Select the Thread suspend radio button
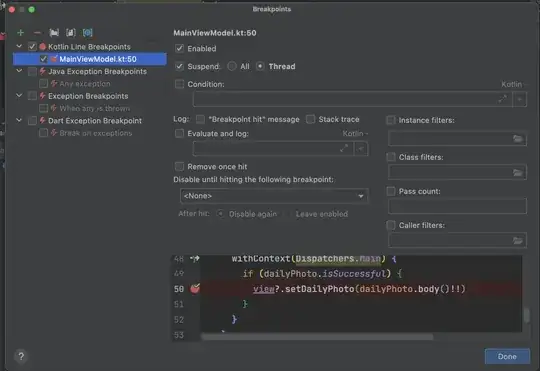 (260, 66)
